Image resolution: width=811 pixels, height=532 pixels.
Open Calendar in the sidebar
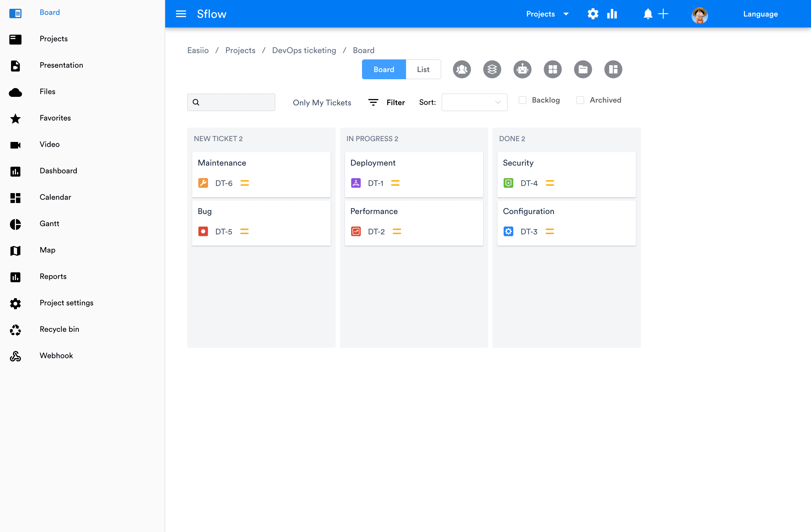[55, 197]
